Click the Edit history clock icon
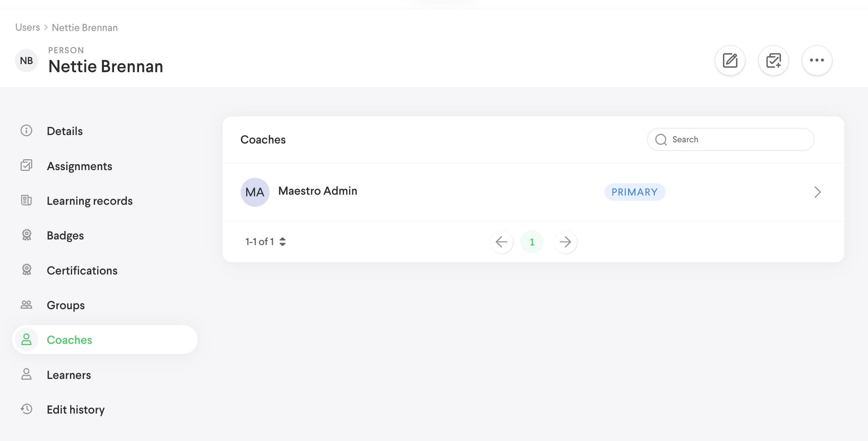Screen dimensions: 868x441 tap(26, 409)
